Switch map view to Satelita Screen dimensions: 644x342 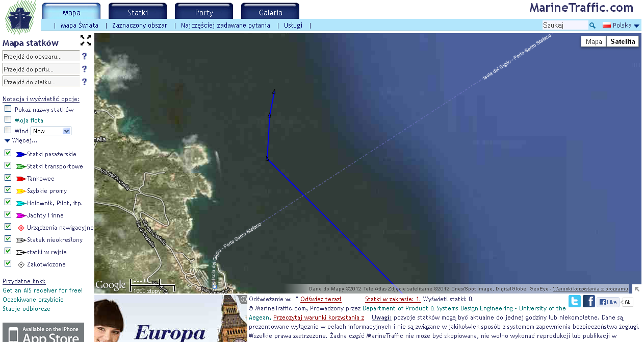pyautogui.click(x=623, y=42)
